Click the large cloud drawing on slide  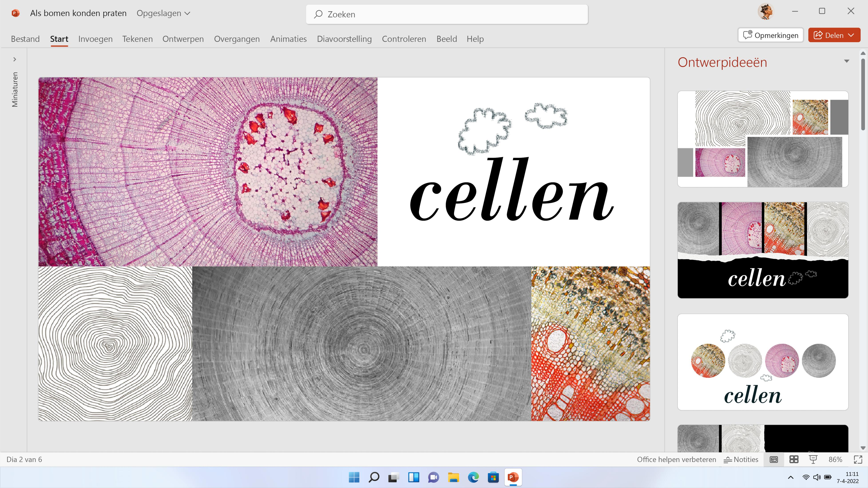pyautogui.click(x=485, y=132)
